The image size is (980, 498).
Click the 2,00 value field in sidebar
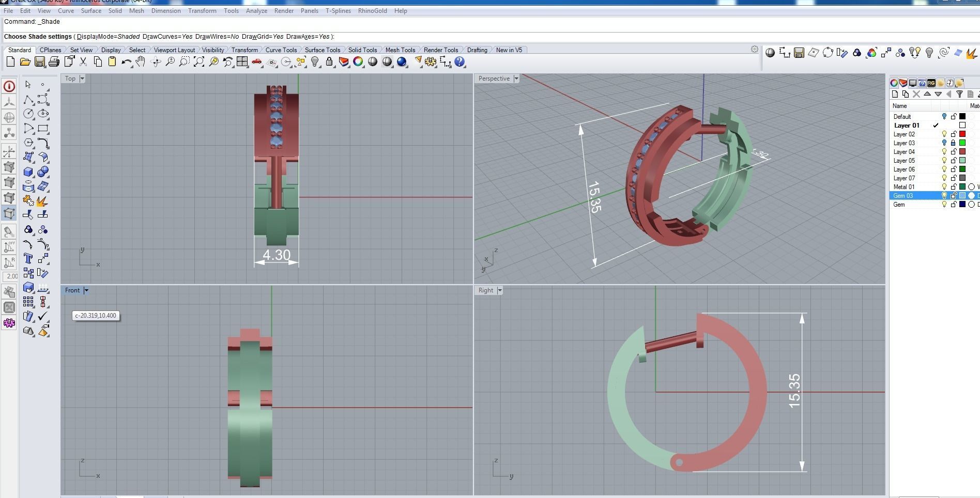tap(11, 276)
